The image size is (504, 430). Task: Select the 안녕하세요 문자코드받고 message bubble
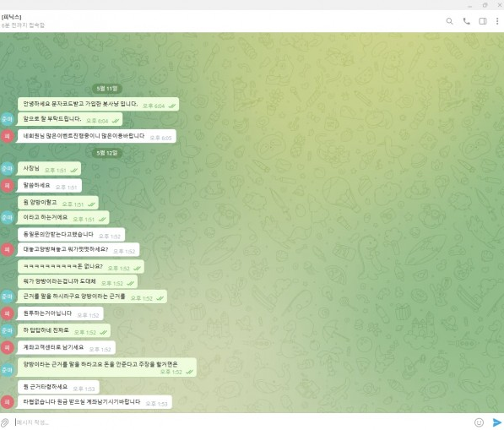99,104
